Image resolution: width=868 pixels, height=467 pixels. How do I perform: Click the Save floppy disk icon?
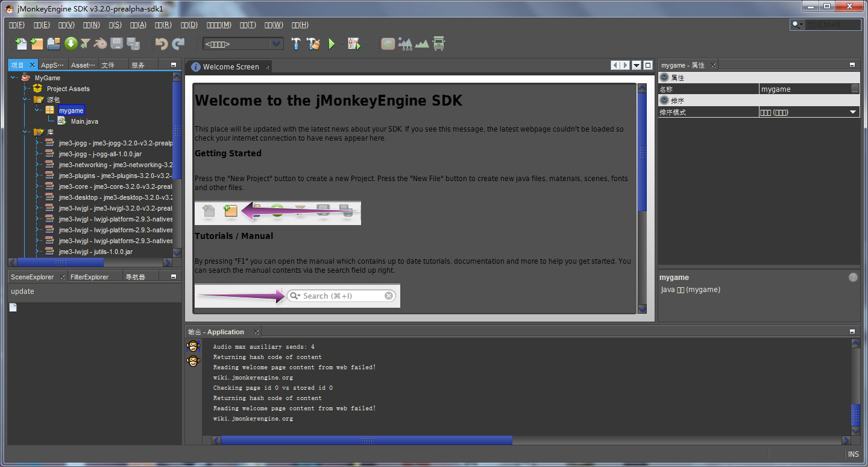pos(117,43)
